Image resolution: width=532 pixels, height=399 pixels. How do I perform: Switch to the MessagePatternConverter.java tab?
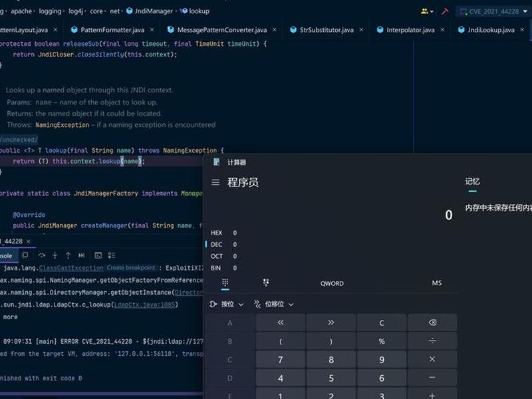point(221,30)
